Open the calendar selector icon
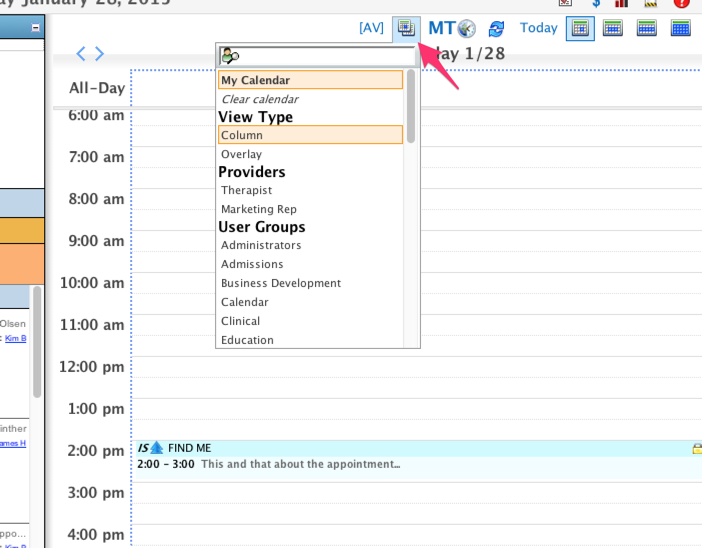Screen dimensions: 702x548 (x=406, y=29)
